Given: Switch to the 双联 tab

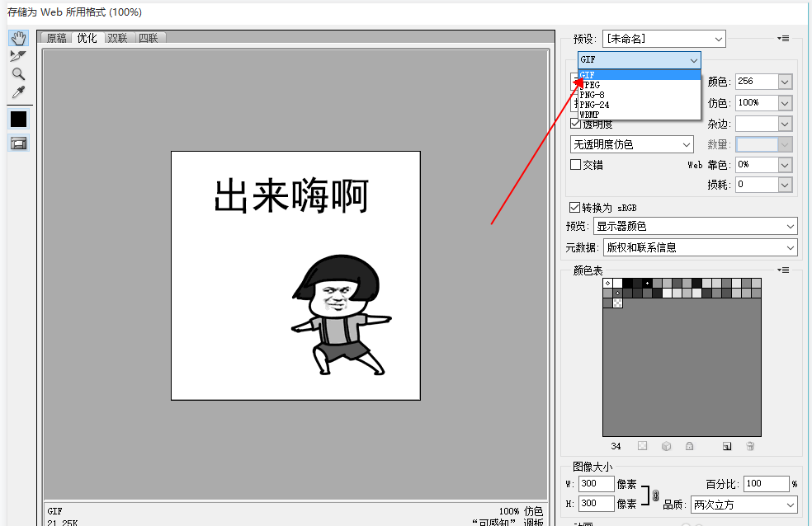Looking at the screenshot, I should [117, 38].
